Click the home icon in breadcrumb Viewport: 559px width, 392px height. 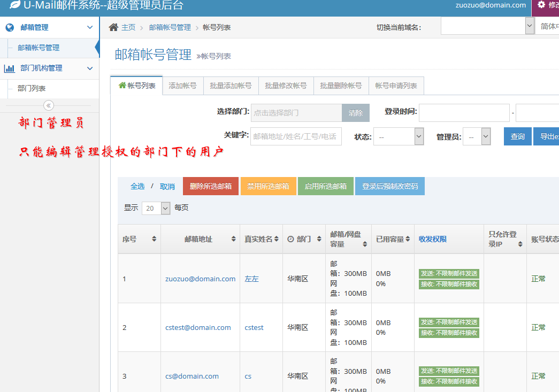[113, 27]
